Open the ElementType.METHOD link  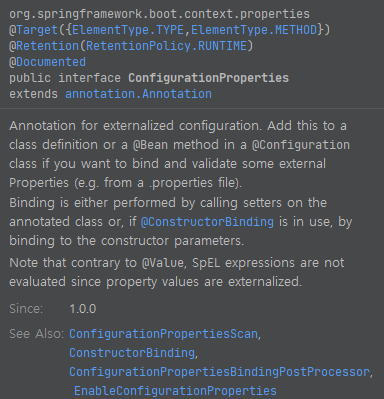(254, 30)
